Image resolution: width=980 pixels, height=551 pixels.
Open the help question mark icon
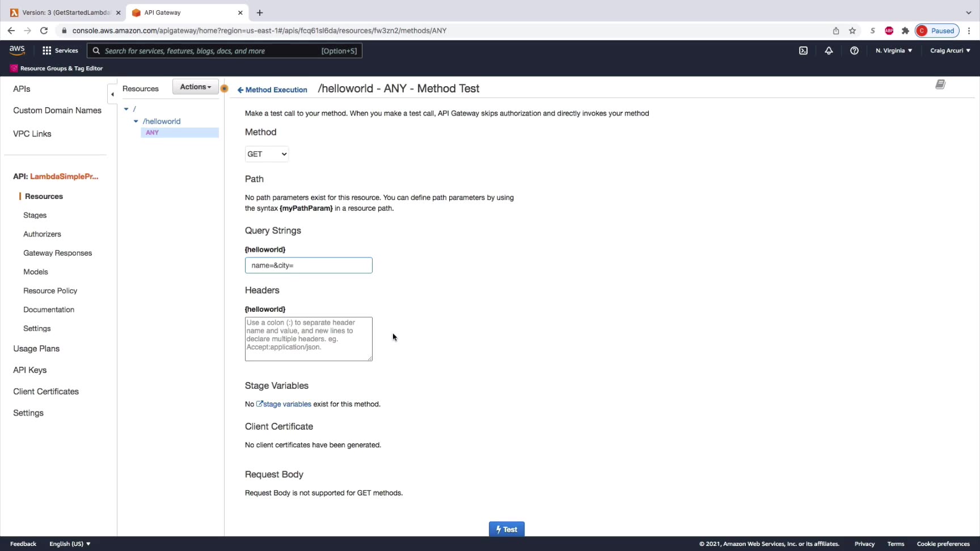[x=854, y=50]
